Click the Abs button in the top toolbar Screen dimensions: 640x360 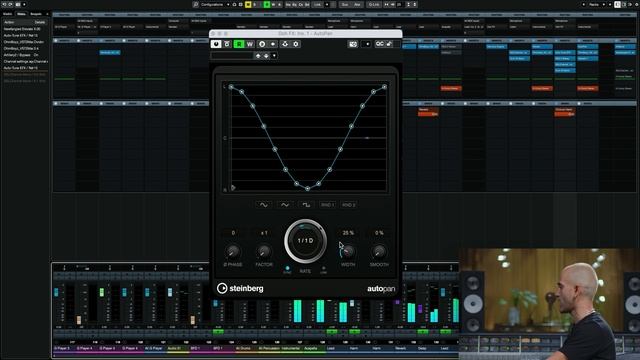click(357, 4)
